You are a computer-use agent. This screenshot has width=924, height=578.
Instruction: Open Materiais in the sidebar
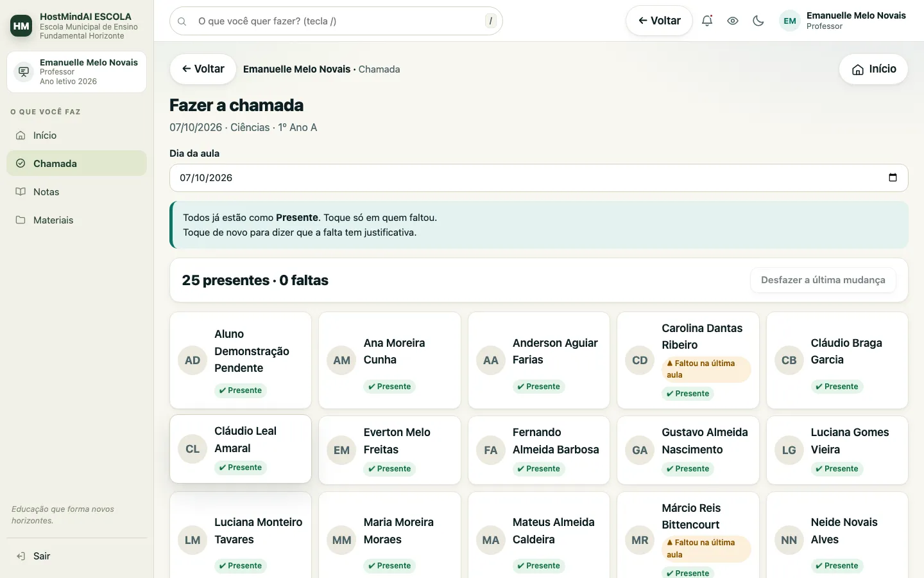tap(76, 220)
